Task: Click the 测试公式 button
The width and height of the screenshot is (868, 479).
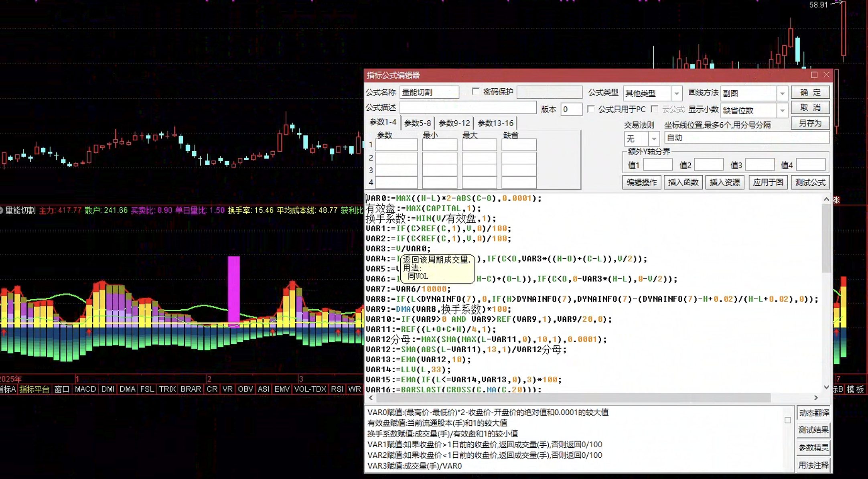Action: tap(810, 182)
